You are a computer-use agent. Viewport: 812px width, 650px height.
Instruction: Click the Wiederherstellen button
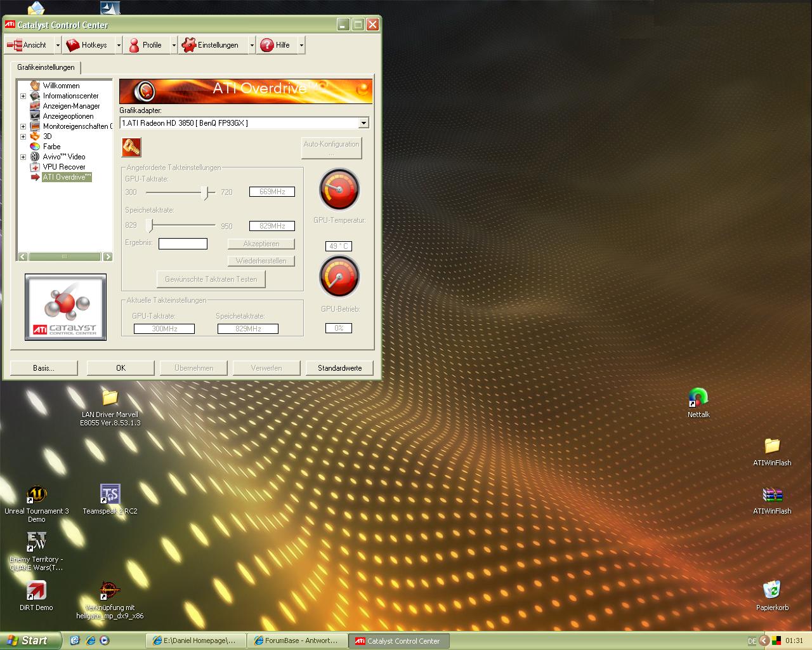[x=261, y=261]
